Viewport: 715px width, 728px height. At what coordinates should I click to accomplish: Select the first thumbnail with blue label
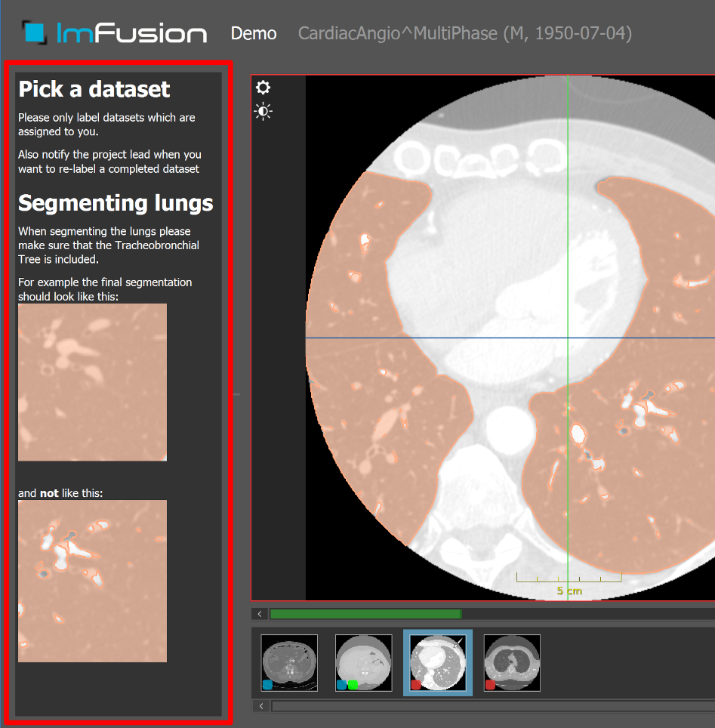tap(289, 663)
